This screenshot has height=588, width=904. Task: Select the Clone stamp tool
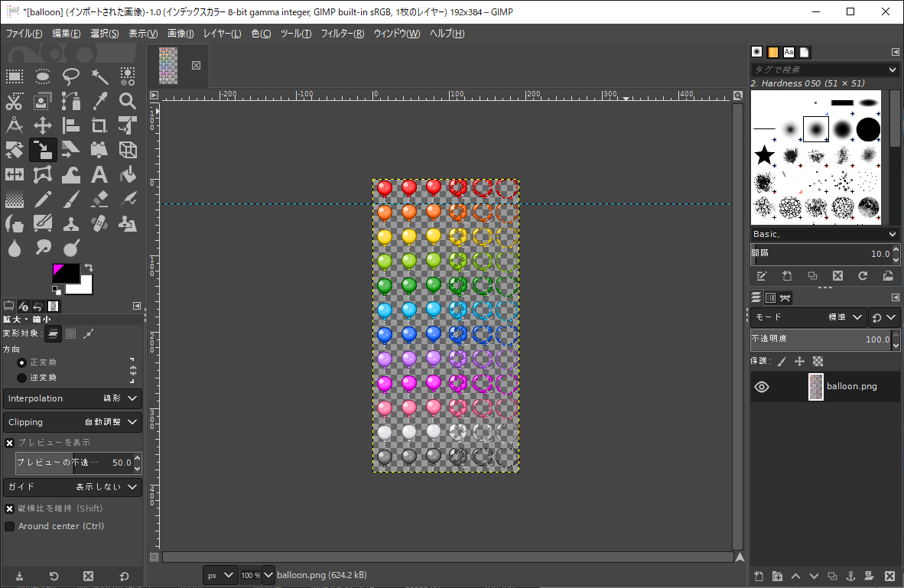pyautogui.click(x=71, y=224)
